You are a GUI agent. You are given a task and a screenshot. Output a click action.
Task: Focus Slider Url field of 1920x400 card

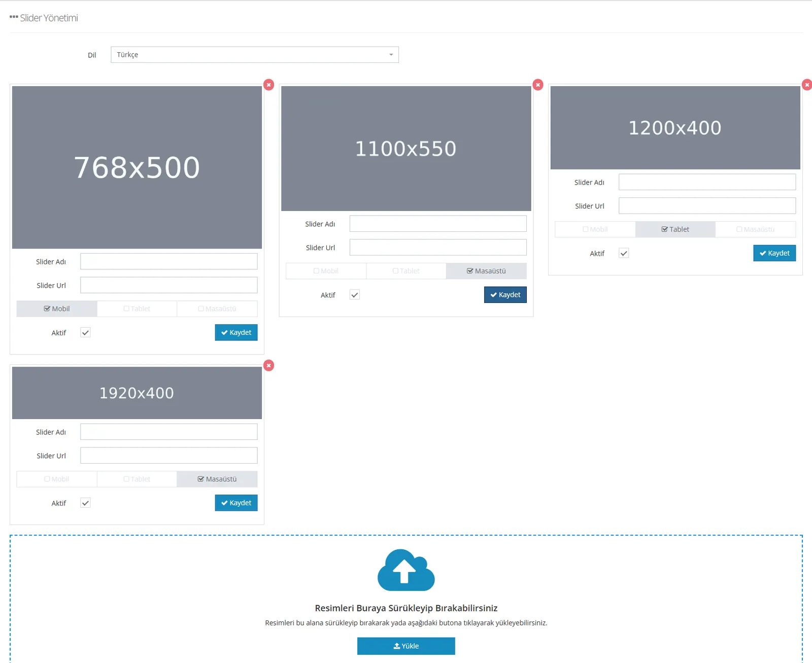[x=169, y=456]
